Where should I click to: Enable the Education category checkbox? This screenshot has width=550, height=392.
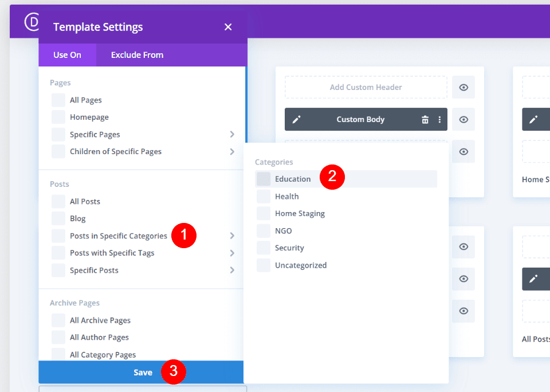[264, 179]
